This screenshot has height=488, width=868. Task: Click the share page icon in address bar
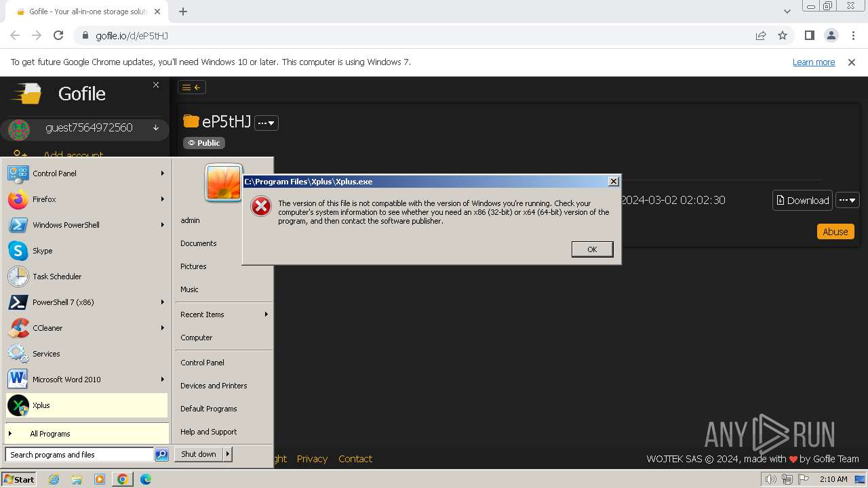[761, 35]
